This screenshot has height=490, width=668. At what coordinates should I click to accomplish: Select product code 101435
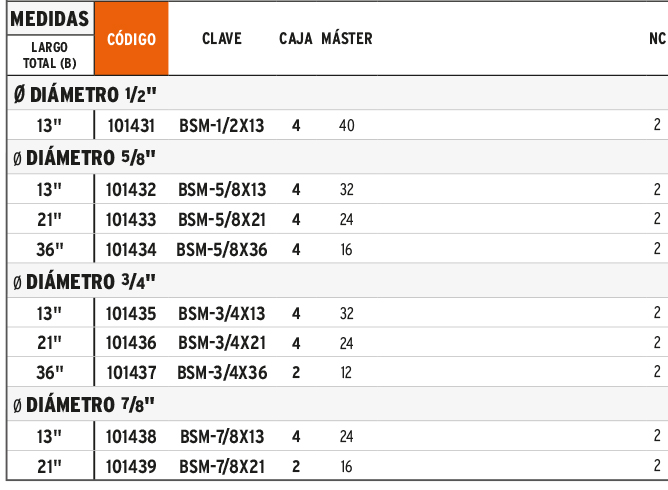[131, 314]
